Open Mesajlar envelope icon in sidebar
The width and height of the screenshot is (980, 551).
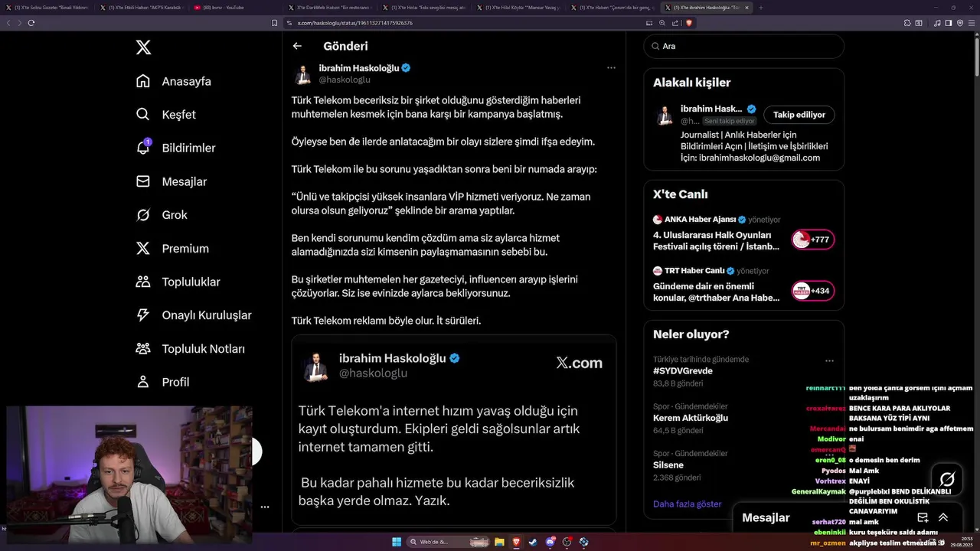point(143,181)
